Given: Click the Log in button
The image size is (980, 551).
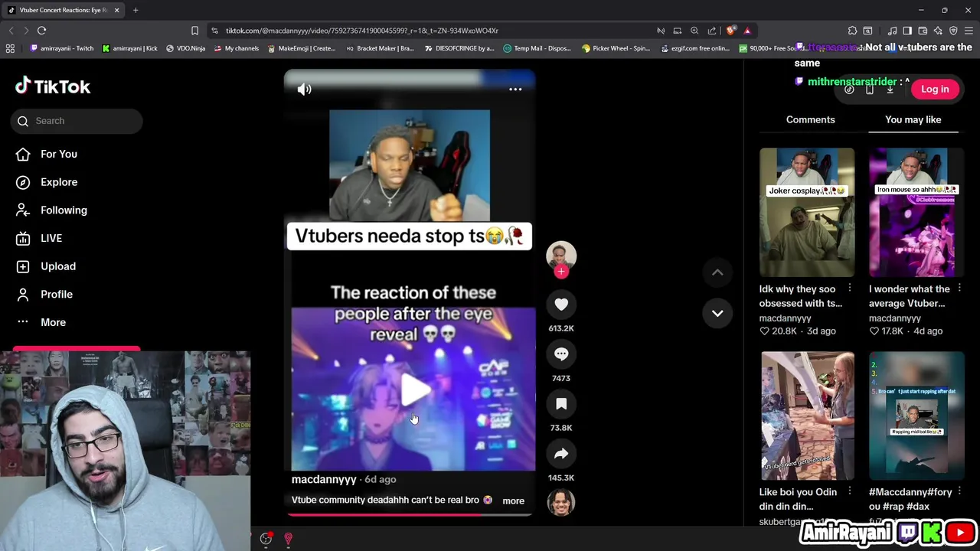Looking at the screenshot, I should [935, 90].
